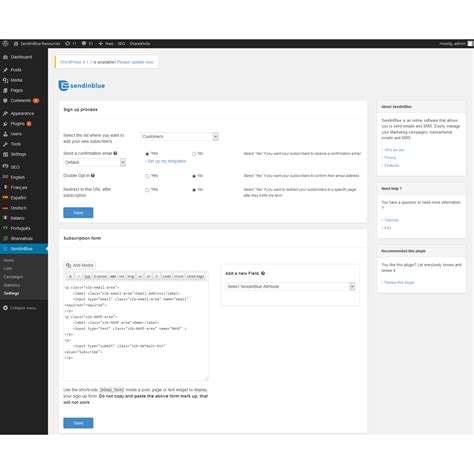The height and width of the screenshot is (474, 474).
Task: Select Yes for Send a confirmation email
Action: (x=147, y=154)
